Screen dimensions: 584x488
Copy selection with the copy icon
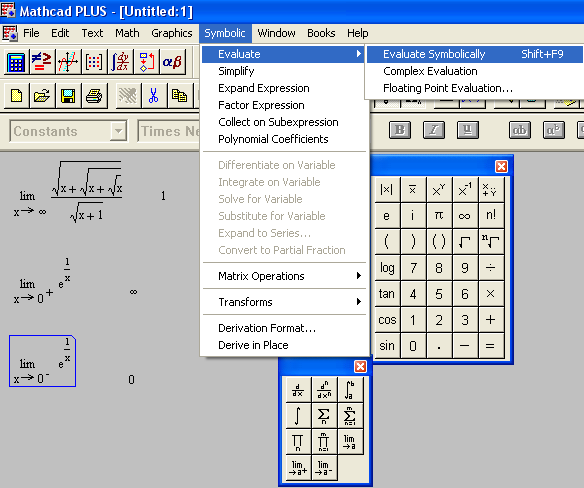[x=180, y=96]
